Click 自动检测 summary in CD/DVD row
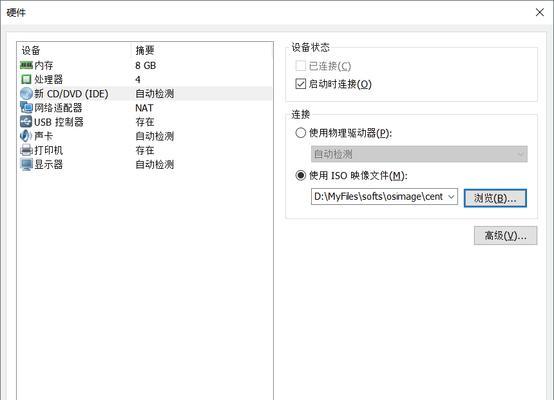This screenshot has width=554, height=400. coord(155,94)
